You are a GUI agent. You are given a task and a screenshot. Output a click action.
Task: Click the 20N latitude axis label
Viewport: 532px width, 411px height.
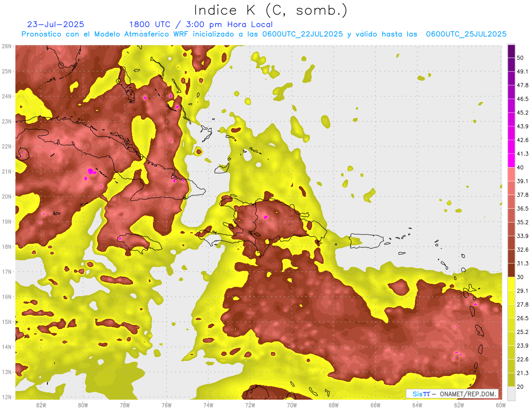[x=7, y=196]
